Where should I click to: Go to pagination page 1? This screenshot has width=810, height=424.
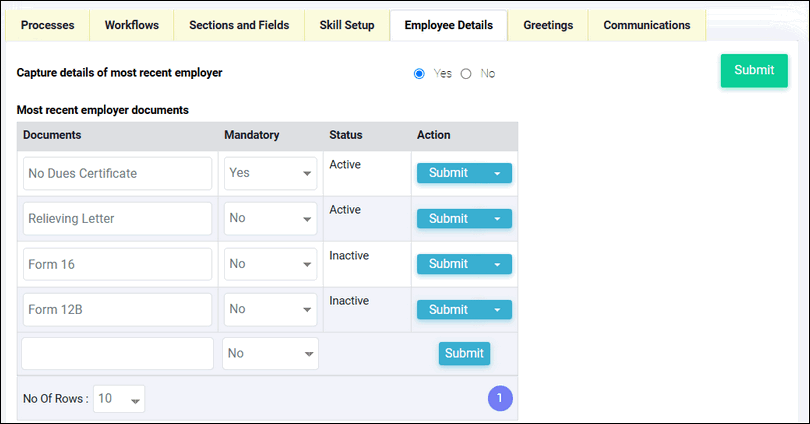coord(500,398)
